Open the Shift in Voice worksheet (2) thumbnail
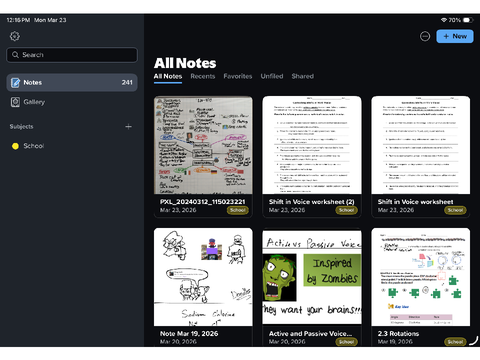 coord(312,145)
